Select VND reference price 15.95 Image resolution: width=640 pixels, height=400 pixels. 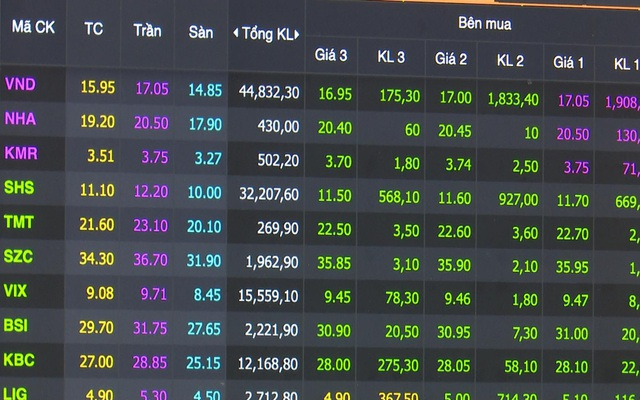coord(98,87)
